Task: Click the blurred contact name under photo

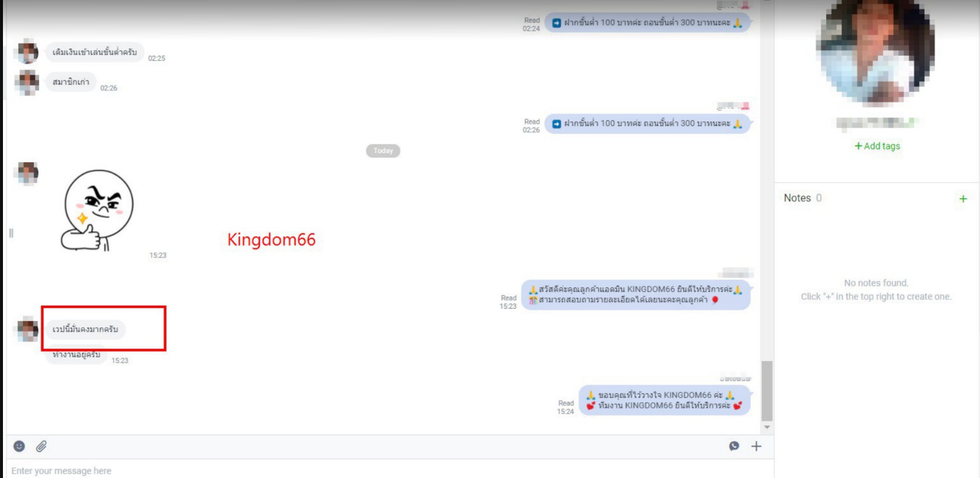Action: pyautogui.click(x=876, y=123)
